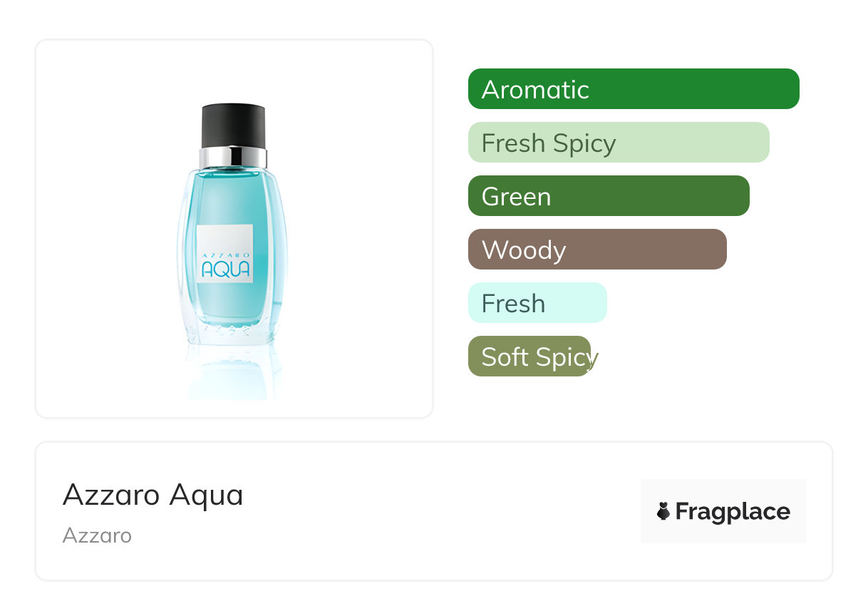Choose the dark Green accord bar
Screen dimensions: 868x616
coord(609,196)
